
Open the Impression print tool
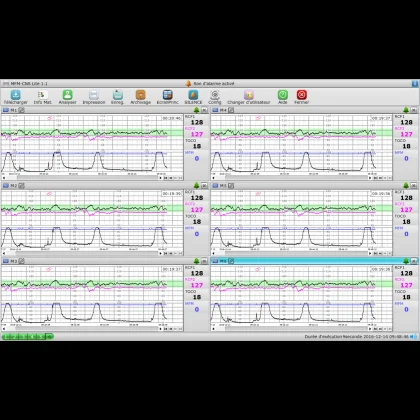[94, 95]
